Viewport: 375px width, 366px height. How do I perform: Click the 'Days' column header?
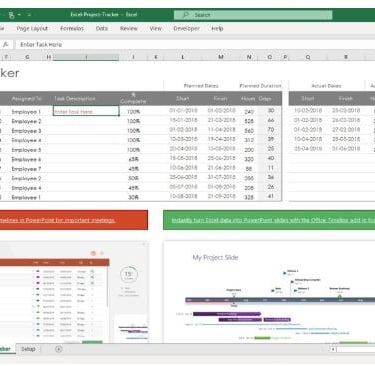pyautogui.click(x=265, y=99)
